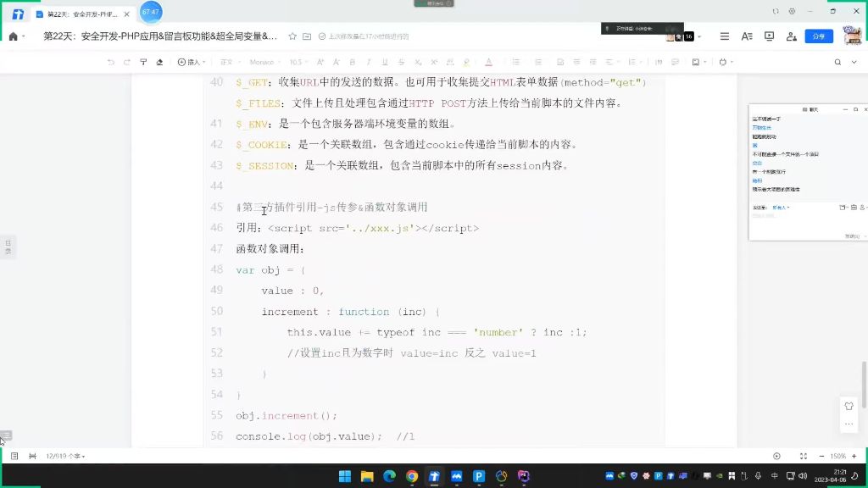Open the Monaco font dropdown
Viewport: 868px width, 488px height.
pyautogui.click(x=264, y=62)
